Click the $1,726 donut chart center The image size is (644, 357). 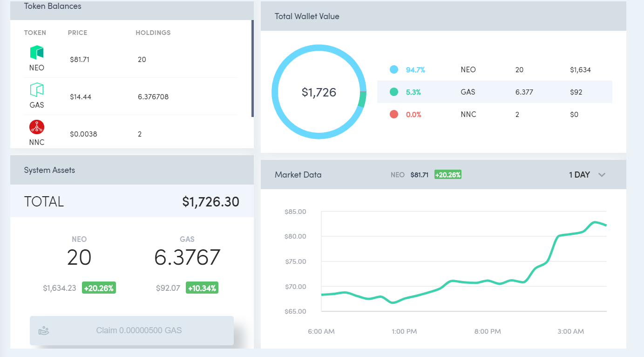point(319,92)
